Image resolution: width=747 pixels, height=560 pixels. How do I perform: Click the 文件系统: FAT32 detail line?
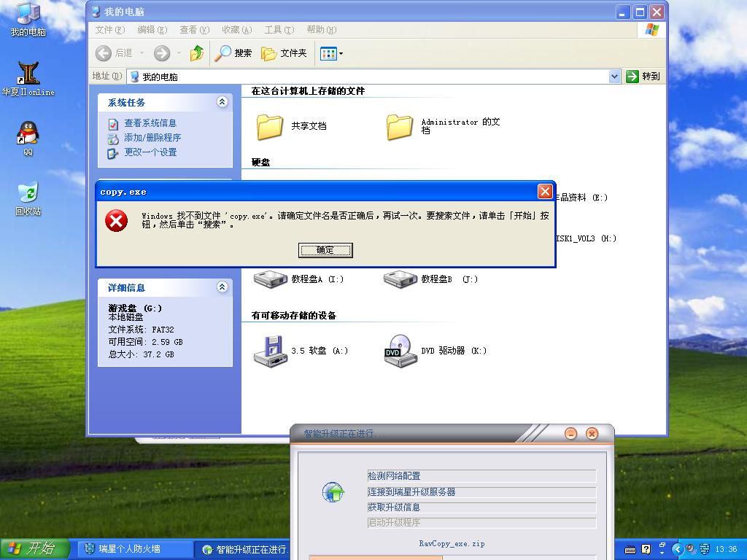pyautogui.click(x=141, y=330)
